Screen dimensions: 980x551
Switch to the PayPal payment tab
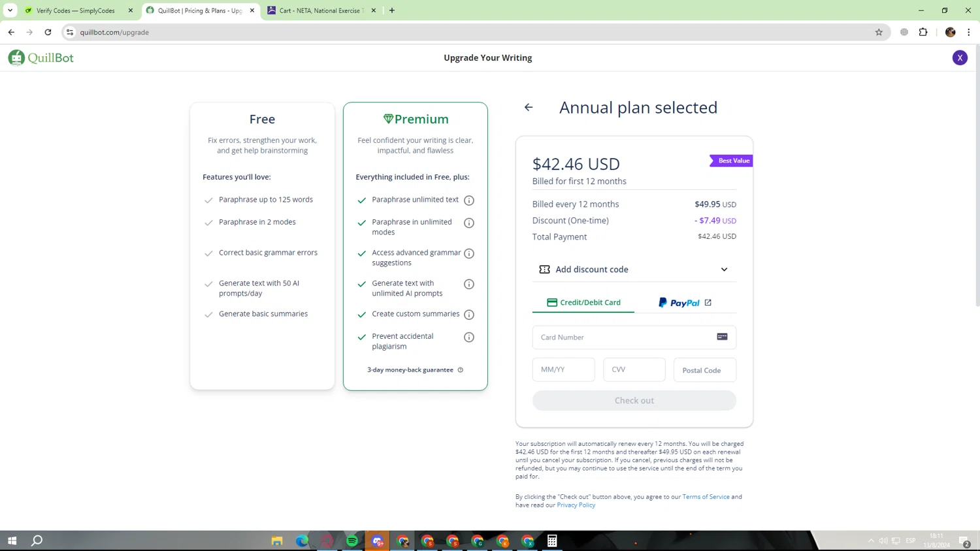pyautogui.click(x=685, y=303)
